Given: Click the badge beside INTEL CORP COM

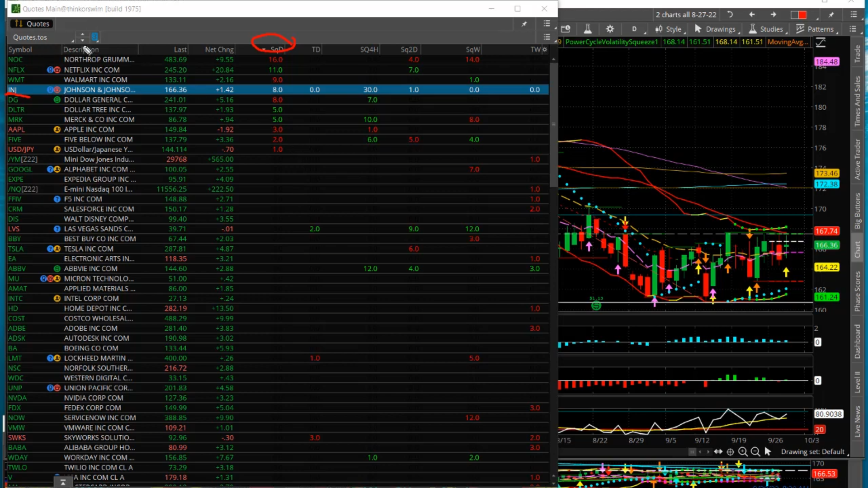Looking at the screenshot, I should 57,298.
